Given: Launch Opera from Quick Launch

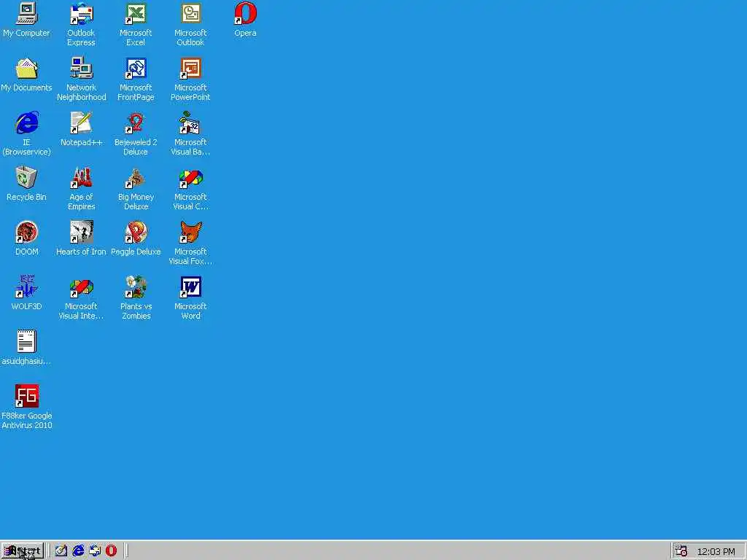Looking at the screenshot, I should tap(111, 551).
